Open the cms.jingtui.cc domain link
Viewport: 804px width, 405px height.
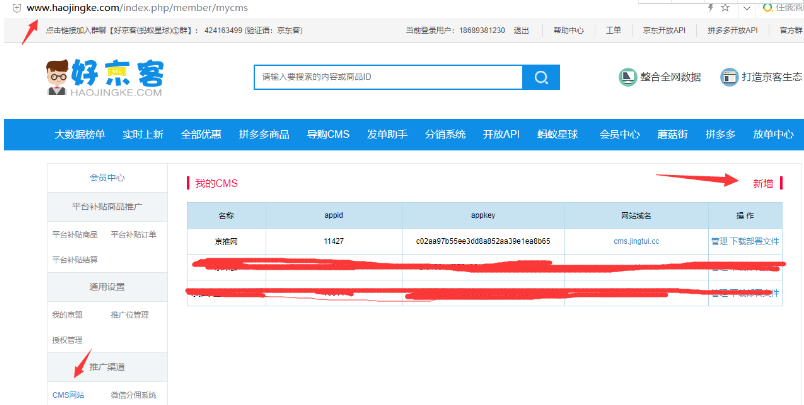(x=636, y=241)
